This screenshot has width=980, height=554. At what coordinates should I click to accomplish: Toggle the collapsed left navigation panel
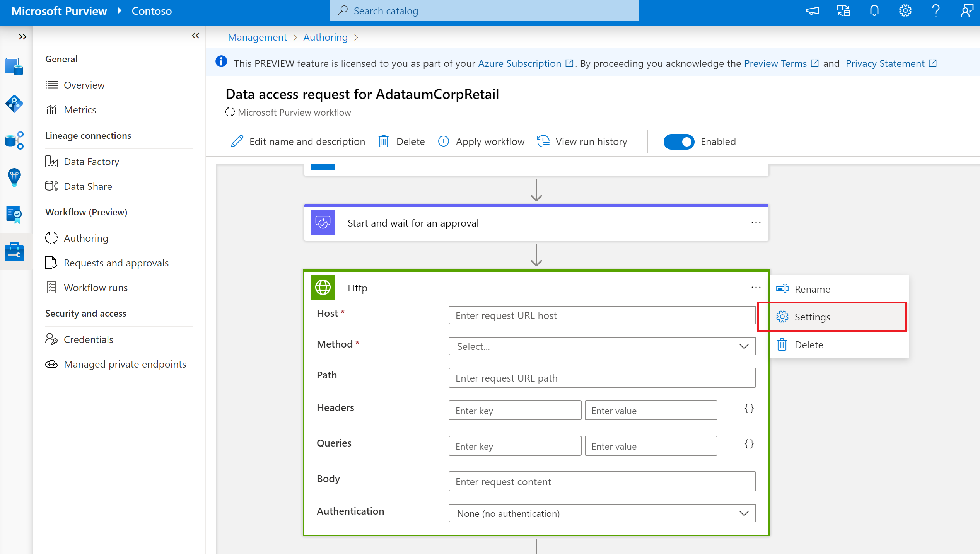23,36
